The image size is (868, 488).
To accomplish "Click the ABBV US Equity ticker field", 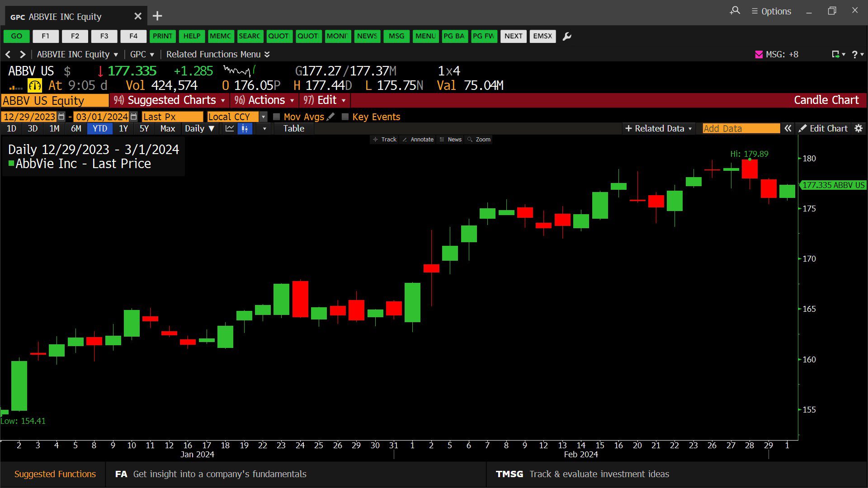I will 55,100.
